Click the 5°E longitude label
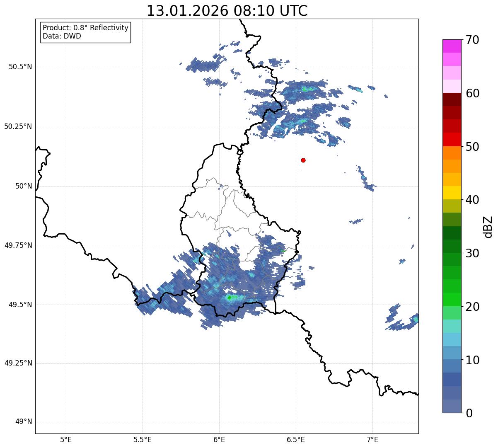Screen dimensions: 498x448 (x=66, y=440)
